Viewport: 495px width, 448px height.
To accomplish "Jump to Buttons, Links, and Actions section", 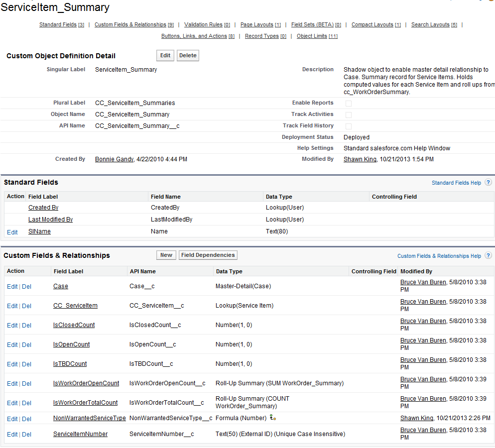I will coord(194,36).
